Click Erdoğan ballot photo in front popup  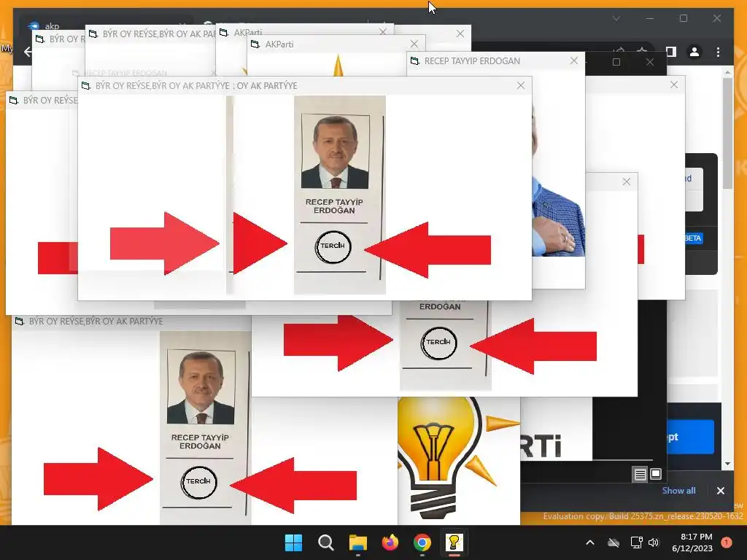click(335, 152)
